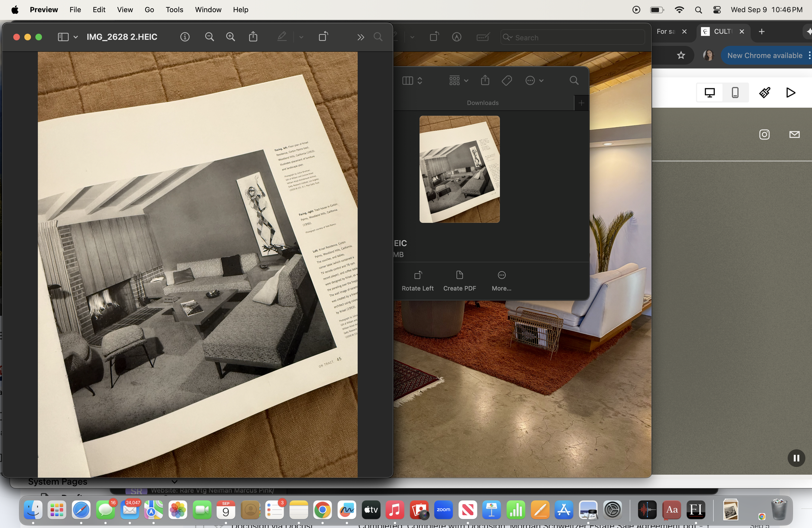This screenshot has height=528, width=812.
Task: Zoom out using the magnifier minus icon
Action: pos(209,37)
